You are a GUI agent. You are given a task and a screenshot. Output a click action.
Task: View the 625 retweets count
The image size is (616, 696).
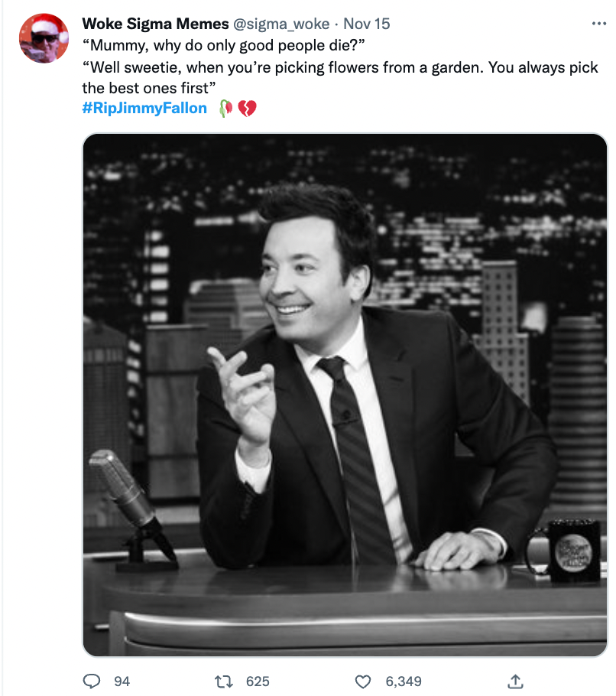tap(258, 681)
